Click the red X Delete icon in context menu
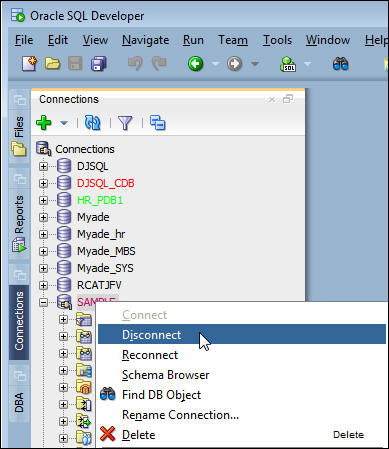The height and width of the screenshot is (449, 389). tap(107, 434)
